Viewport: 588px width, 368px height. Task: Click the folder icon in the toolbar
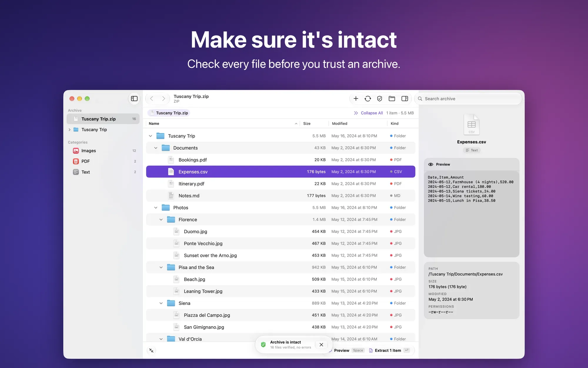(x=392, y=99)
